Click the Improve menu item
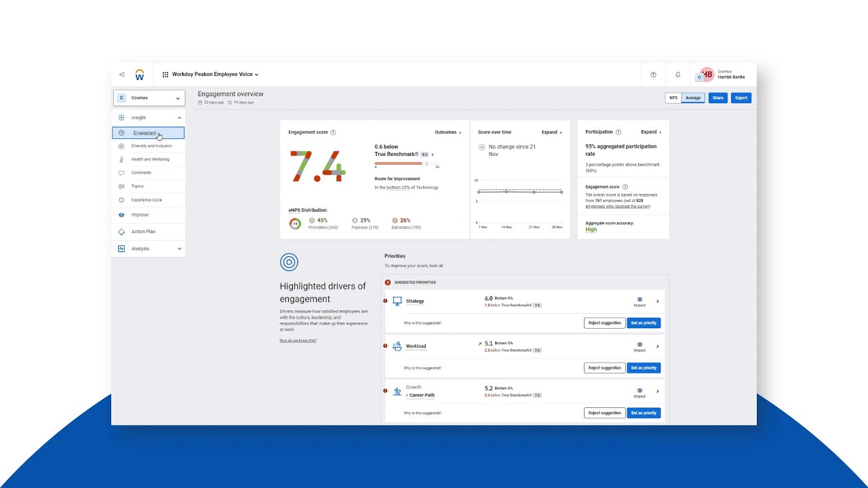 click(x=140, y=215)
